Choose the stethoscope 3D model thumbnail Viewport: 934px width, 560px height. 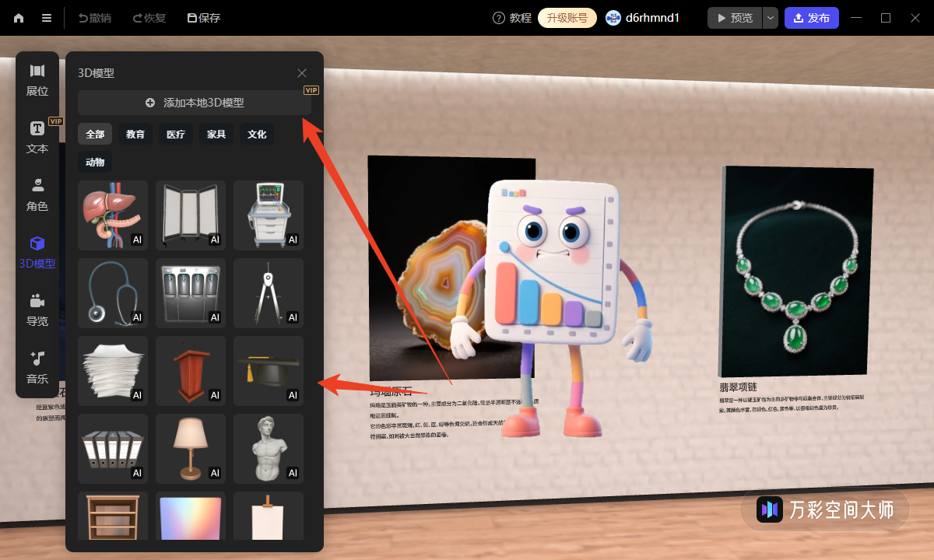click(x=113, y=292)
